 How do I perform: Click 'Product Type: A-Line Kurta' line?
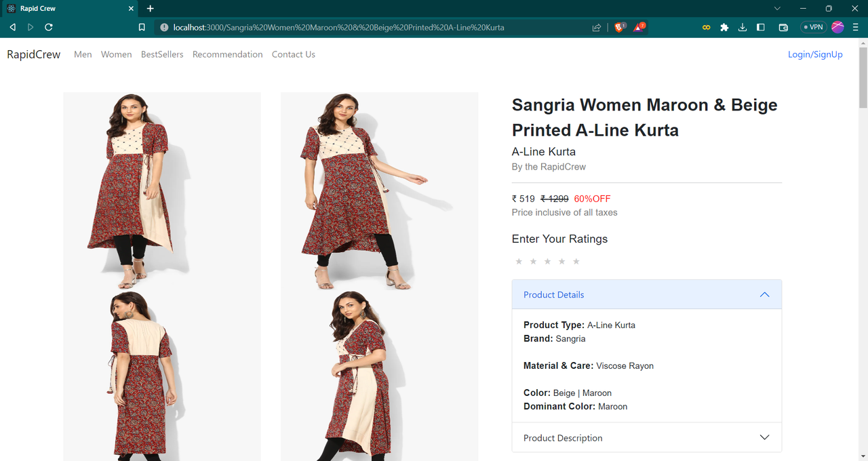(579, 325)
